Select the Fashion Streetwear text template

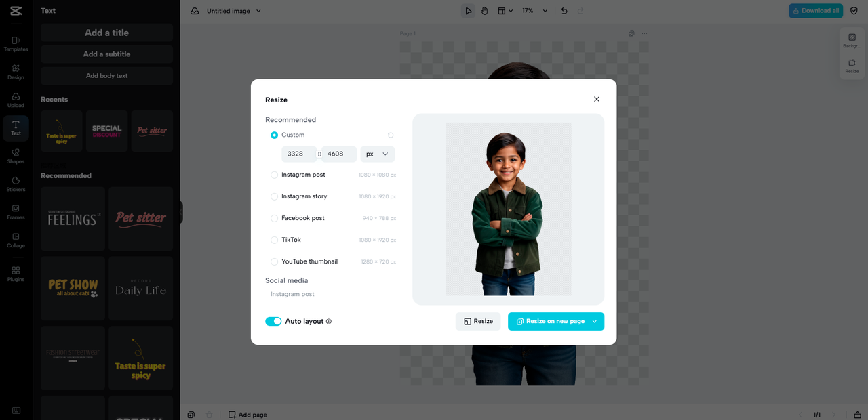point(73,358)
